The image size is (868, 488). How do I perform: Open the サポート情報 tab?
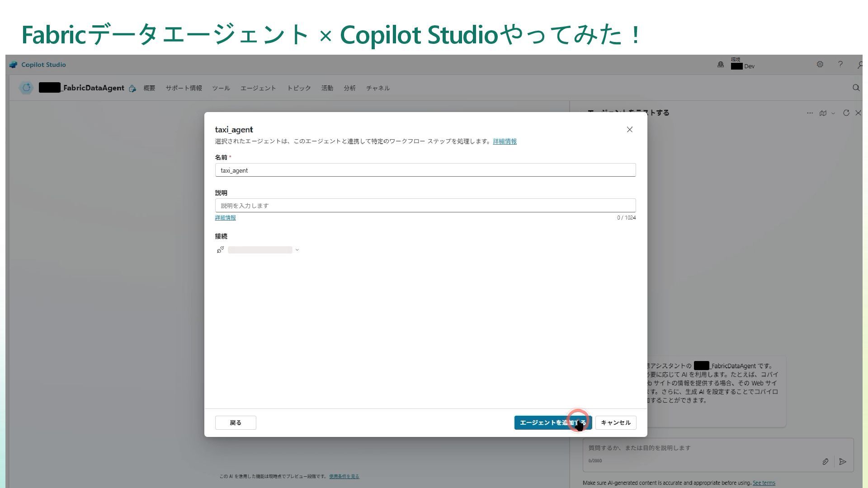point(184,88)
